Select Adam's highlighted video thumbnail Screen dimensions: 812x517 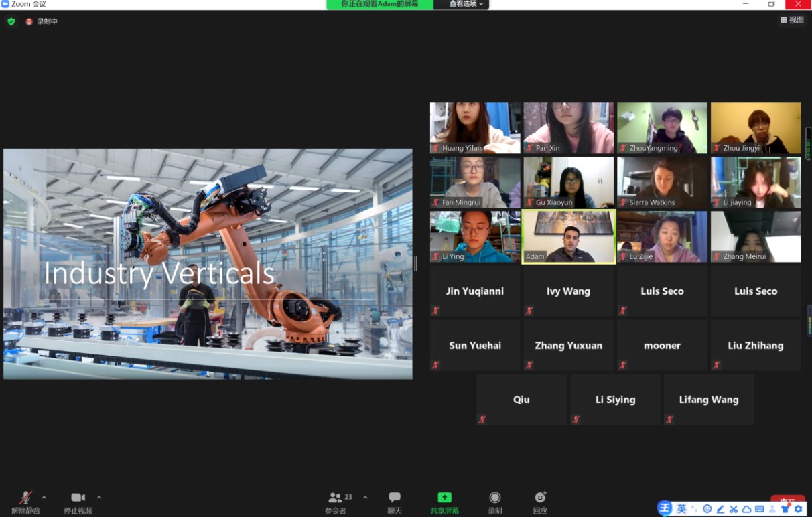pos(568,236)
